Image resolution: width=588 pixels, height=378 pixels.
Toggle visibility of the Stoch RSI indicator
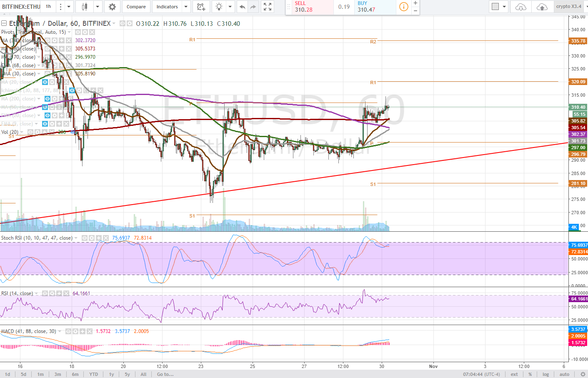(85, 238)
